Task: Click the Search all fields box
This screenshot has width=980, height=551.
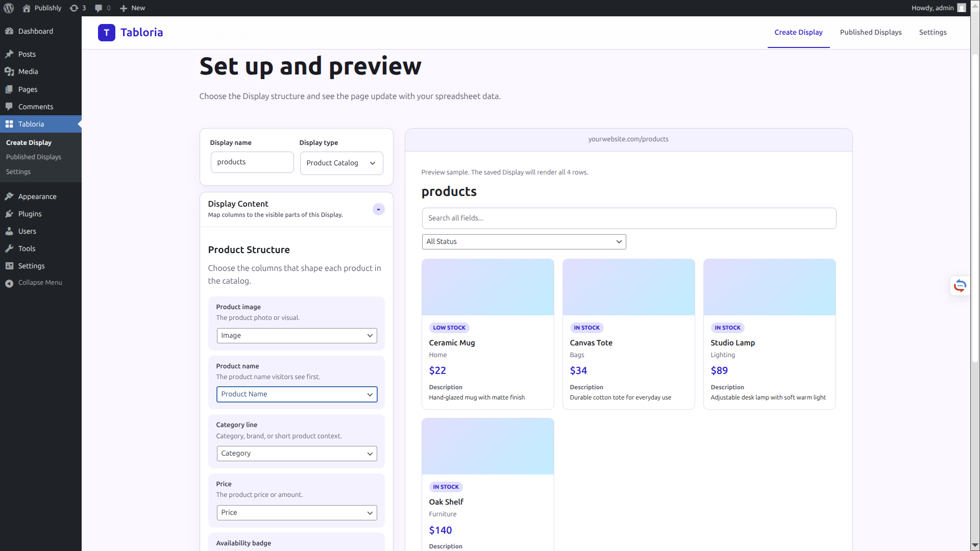Action: tap(629, 218)
